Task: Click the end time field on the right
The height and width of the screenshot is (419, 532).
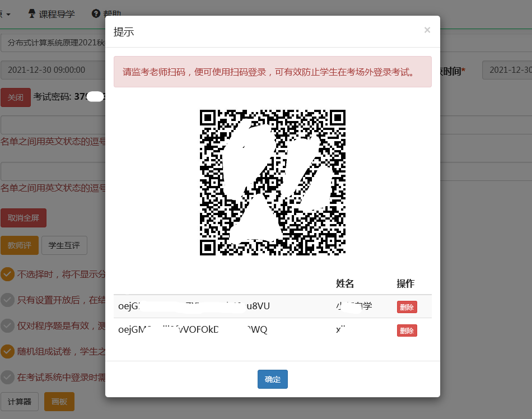Action: (507, 70)
